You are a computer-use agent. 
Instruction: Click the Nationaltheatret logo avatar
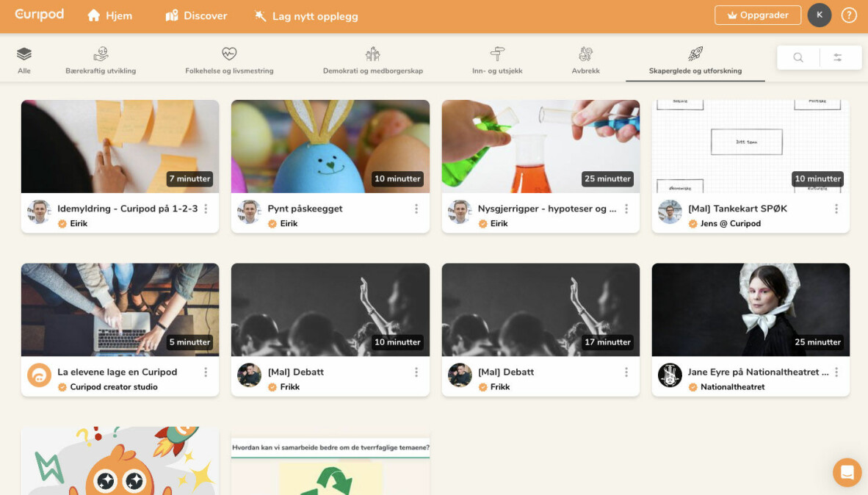click(670, 375)
